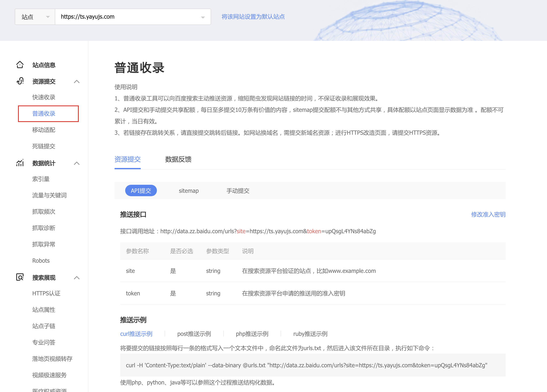
Task: Click the search icon beside 搜索展现
Action: (20, 277)
